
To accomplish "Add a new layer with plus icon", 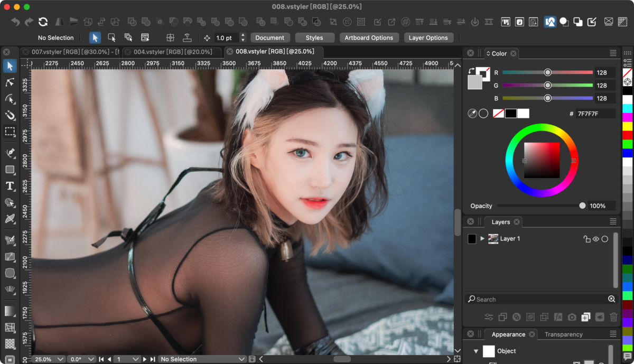I will (585, 317).
